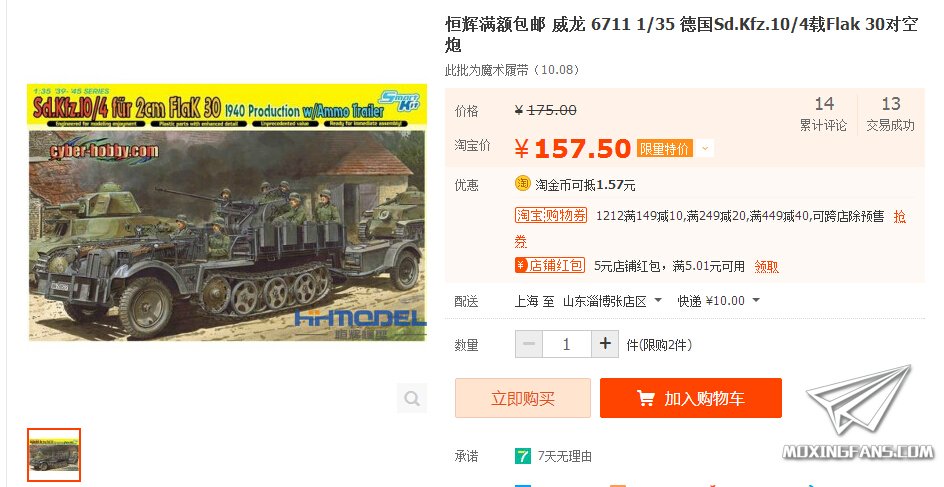Click the 限里特价 special price tag
944x487 pixels.
pos(665,148)
